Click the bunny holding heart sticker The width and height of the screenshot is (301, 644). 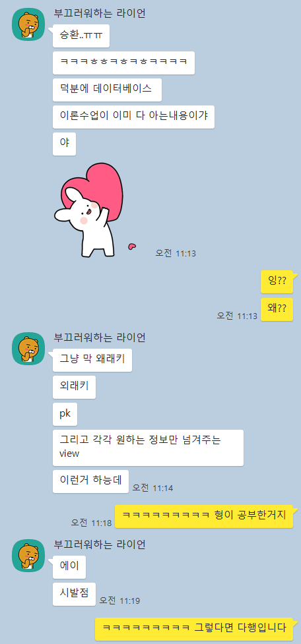pyautogui.click(x=89, y=210)
